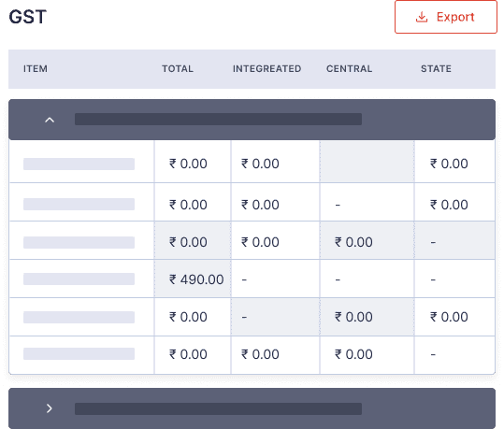
Task: Click the download icon in Export button
Action: click(422, 17)
